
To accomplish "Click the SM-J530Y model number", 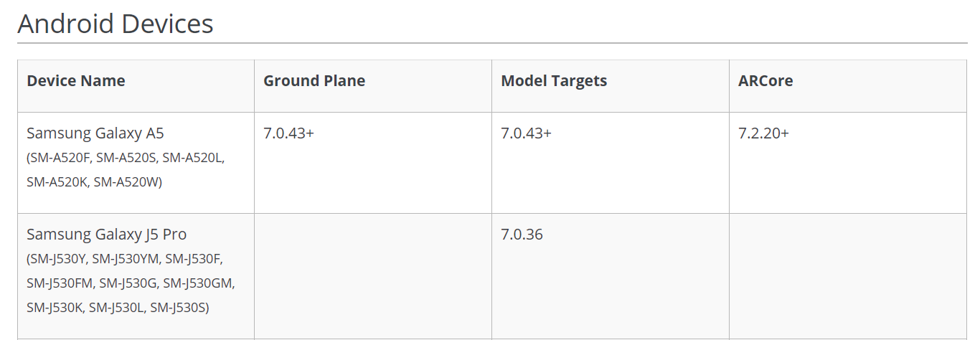I will coord(59,258).
